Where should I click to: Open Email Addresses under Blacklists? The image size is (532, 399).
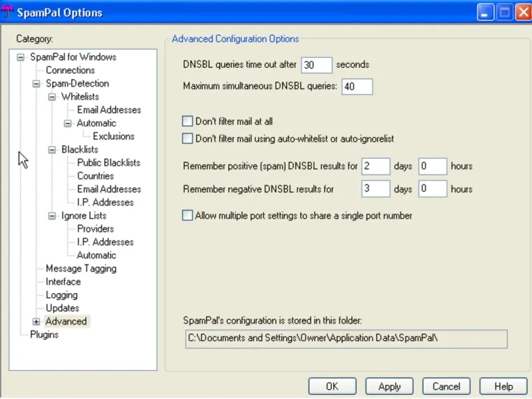pyautogui.click(x=109, y=189)
